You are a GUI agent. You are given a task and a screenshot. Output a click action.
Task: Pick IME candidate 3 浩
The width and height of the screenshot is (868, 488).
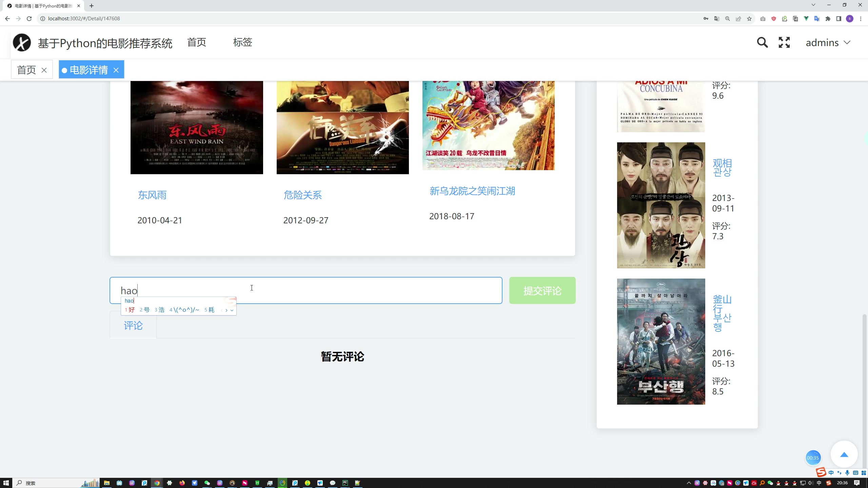pyautogui.click(x=159, y=310)
